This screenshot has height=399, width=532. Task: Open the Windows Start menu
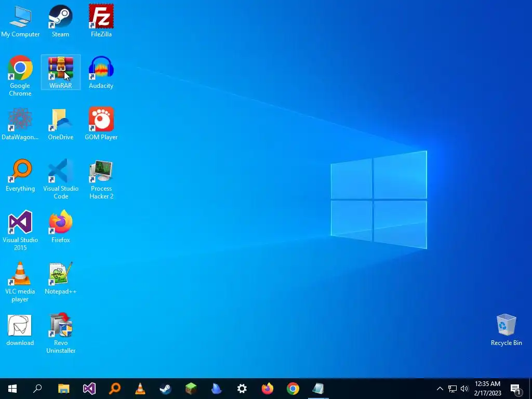pyautogui.click(x=12, y=389)
